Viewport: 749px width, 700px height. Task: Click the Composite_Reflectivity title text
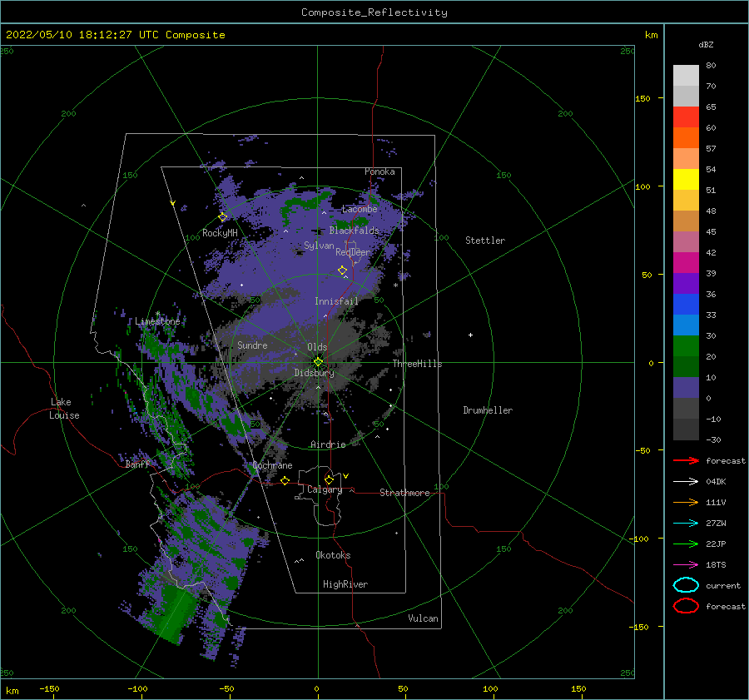(374, 12)
